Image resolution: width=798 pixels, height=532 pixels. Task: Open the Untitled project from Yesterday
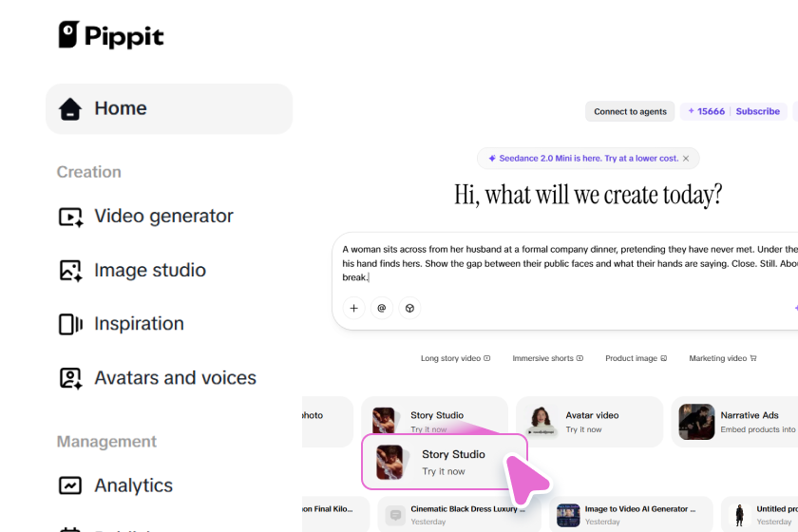point(759,515)
